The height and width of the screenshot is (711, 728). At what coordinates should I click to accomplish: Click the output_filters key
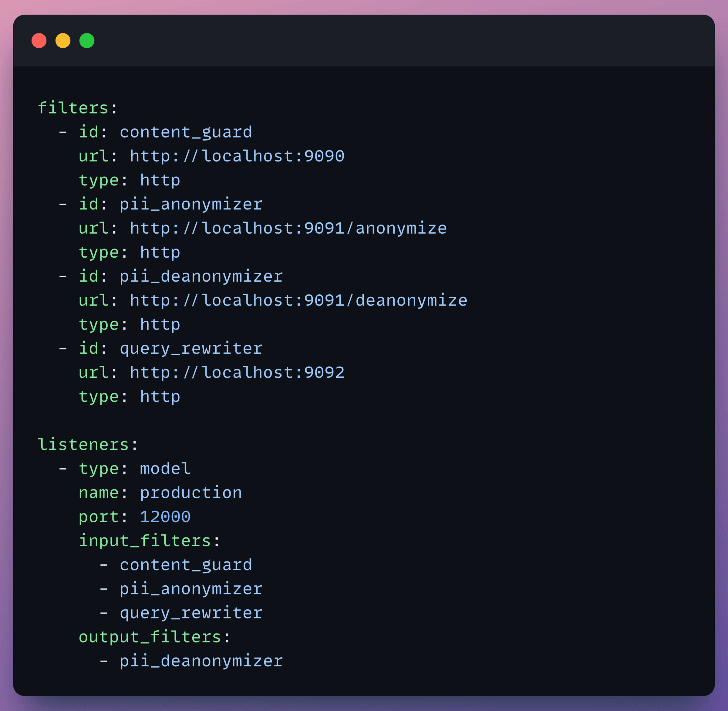tap(150, 637)
